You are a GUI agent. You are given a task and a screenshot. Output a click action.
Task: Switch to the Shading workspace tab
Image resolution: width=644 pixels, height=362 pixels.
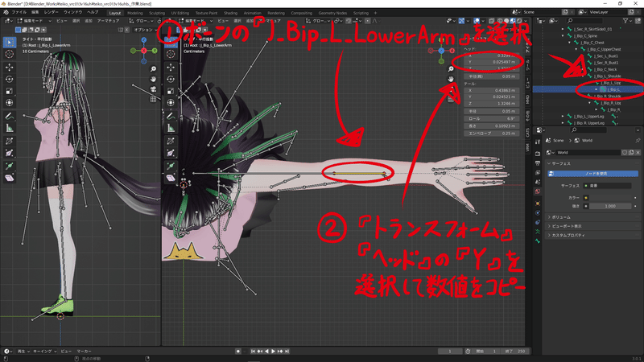click(x=230, y=13)
